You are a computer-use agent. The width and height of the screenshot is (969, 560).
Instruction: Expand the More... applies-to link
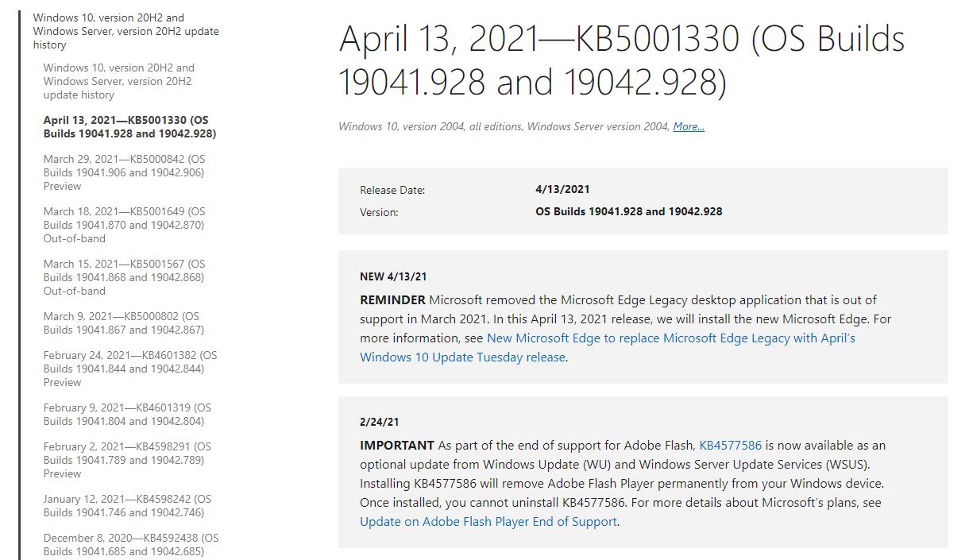689,126
